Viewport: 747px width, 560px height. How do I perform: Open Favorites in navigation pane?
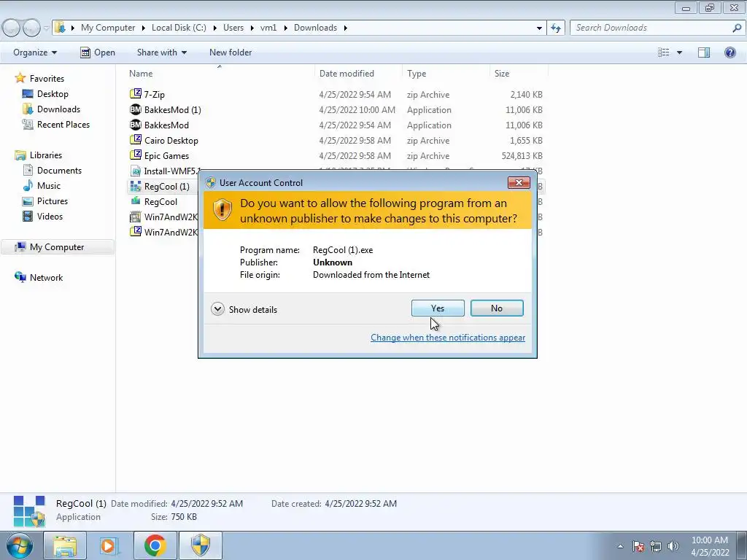click(x=47, y=79)
